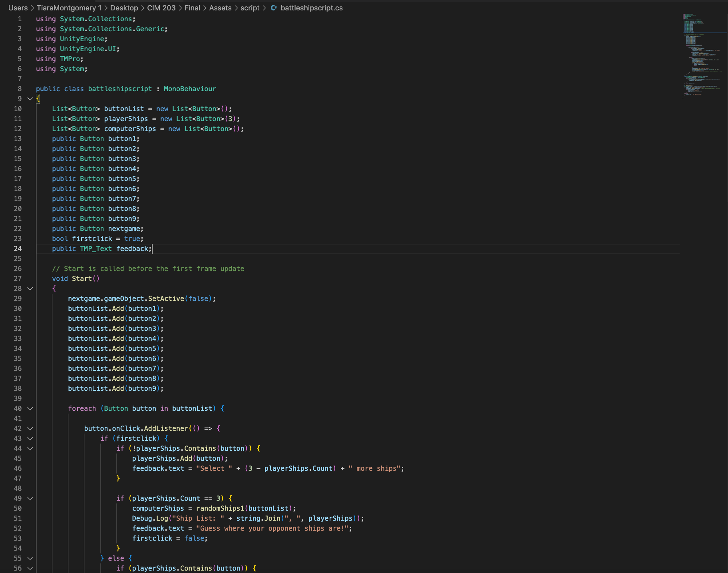
Task: Click 'nextgame' in the declaration on line 22
Action: [x=124, y=229]
